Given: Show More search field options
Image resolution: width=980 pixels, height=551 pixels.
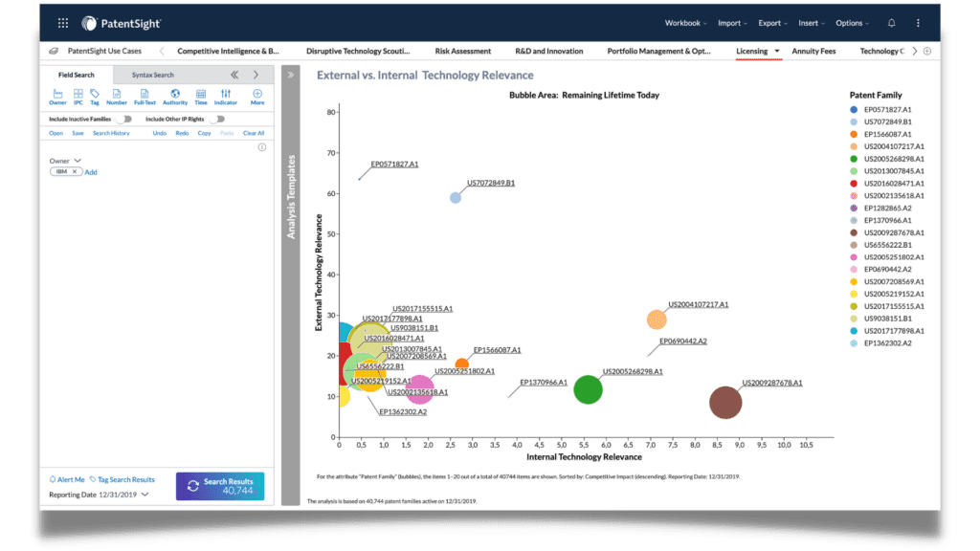Looking at the screenshot, I should [257, 97].
